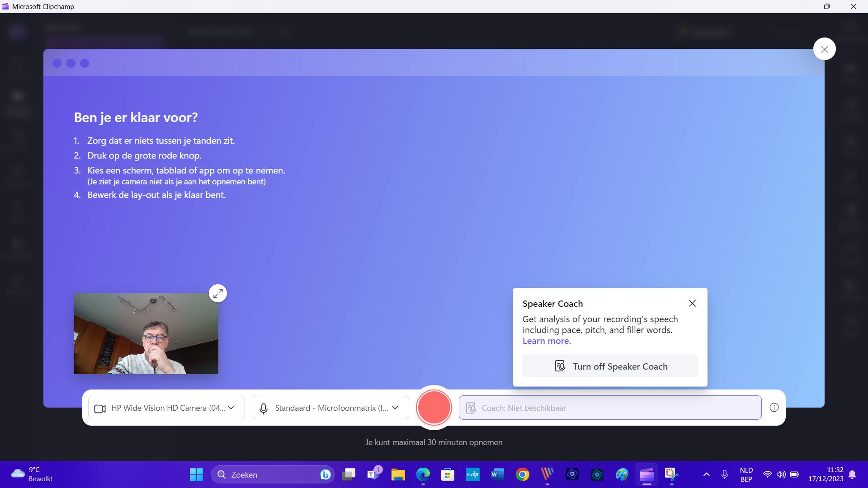Open File Explorer from taskbar
868x488 pixels.
(x=398, y=474)
